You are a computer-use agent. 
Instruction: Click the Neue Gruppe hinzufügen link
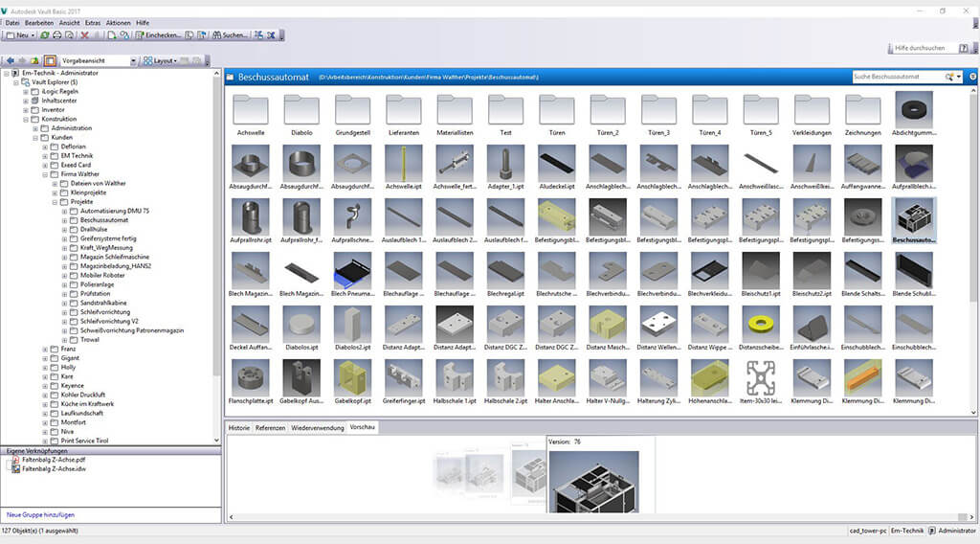click(x=39, y=514)
